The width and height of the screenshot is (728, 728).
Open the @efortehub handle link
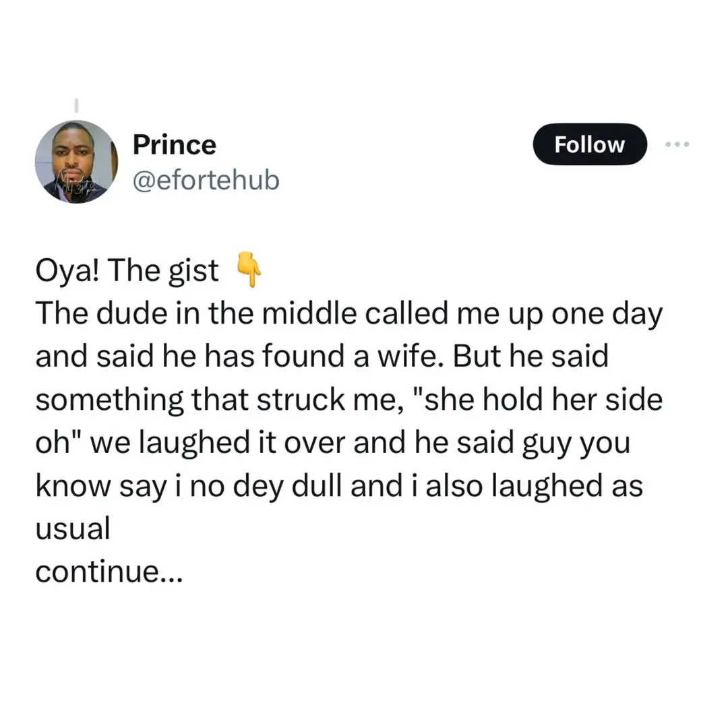[x=206, y=180]
